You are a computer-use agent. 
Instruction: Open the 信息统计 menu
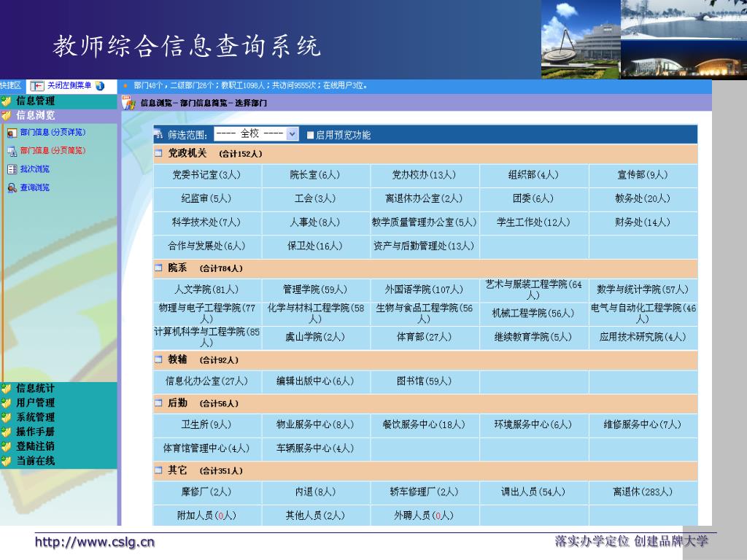tap(35, 389)
